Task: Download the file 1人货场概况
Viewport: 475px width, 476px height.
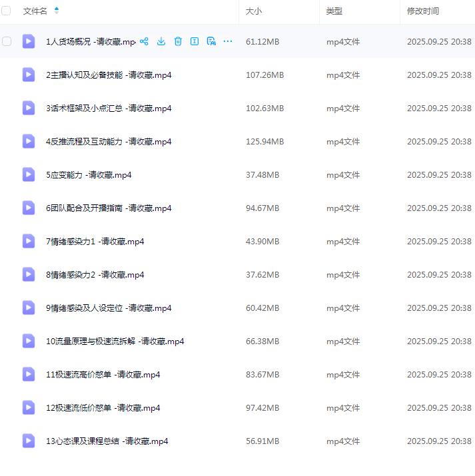Action: pos(161,41)
